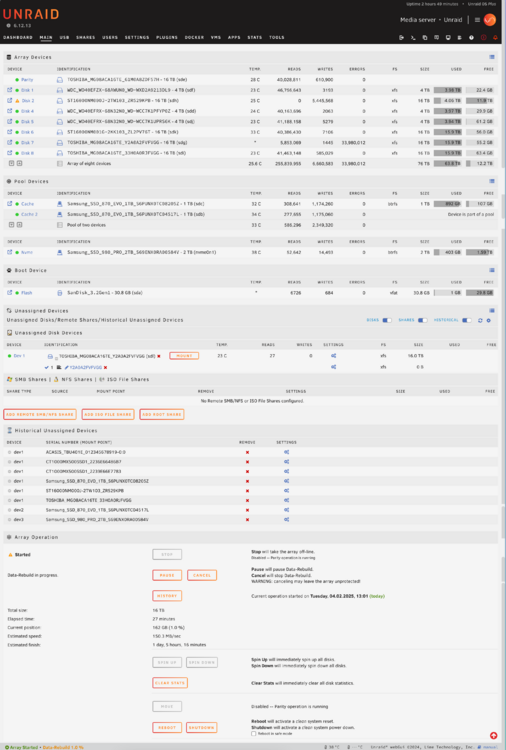Open the Disk 2 browse icon
506x750 pixels.
pyautogui.click(x=10, y=100)
